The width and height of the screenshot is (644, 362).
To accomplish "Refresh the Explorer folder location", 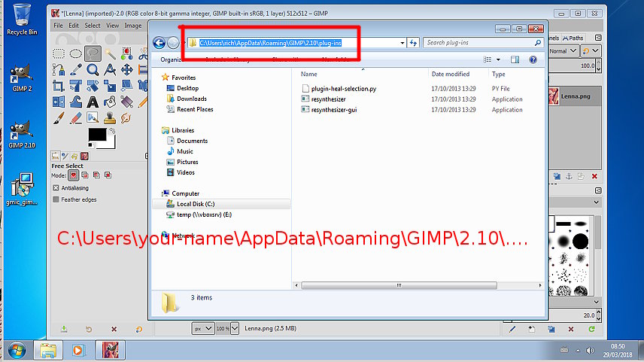I will tap(413, 43).
